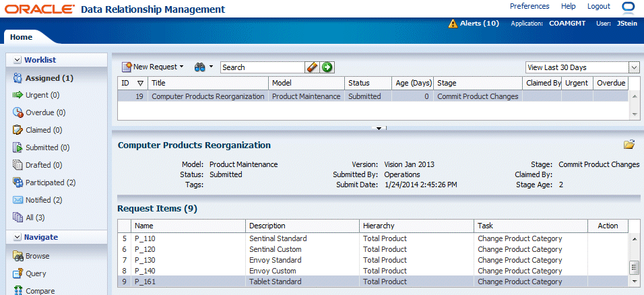
Task: Click the Logout link
Action: click(x=598, y=6)
